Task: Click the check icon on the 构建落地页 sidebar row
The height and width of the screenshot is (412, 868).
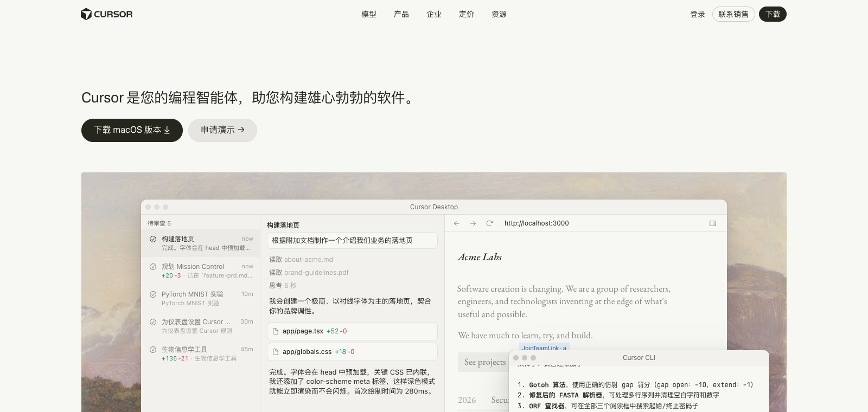Action: (153, 239)
